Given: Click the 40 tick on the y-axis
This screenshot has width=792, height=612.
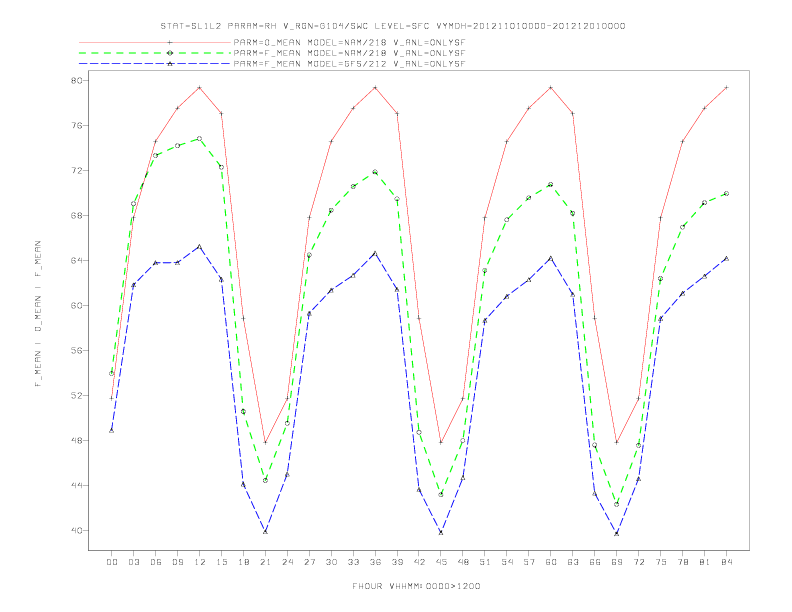Looking at the screenshot, I should pyautogui.click(x=76, y=531).
